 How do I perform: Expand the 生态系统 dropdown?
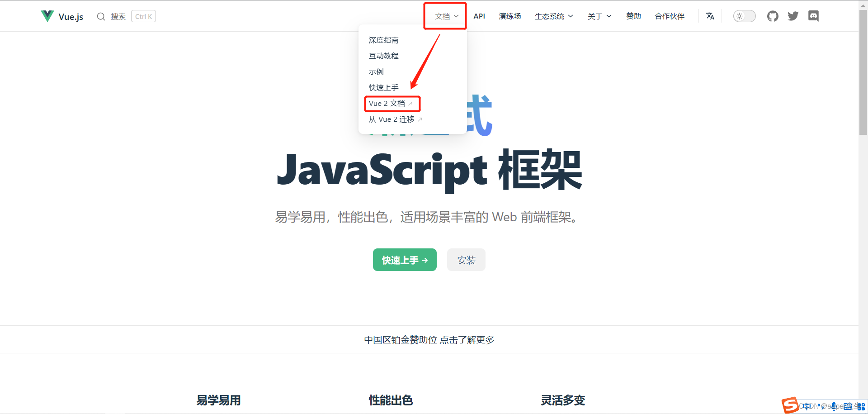coord(554,16)
